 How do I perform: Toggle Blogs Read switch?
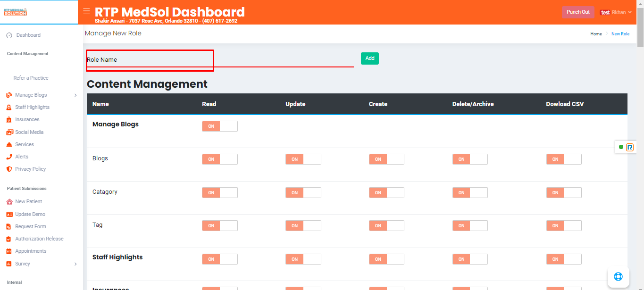tap(220, 159)
